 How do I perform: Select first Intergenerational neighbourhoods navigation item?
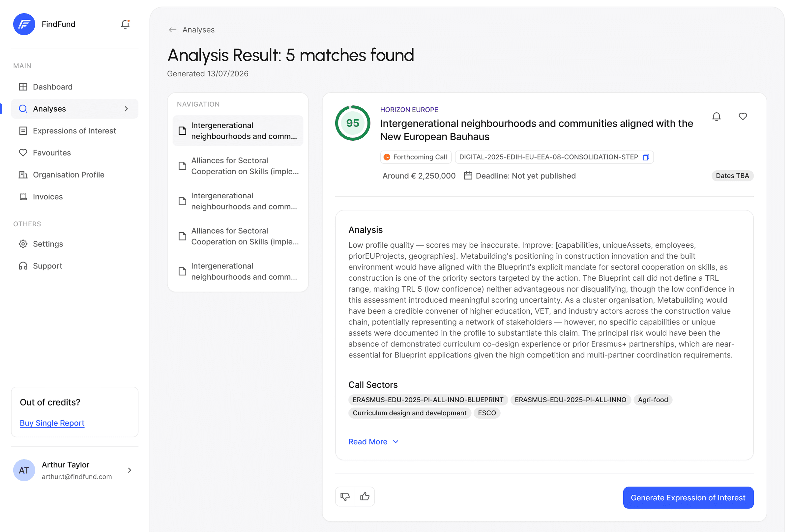click(238, 131)
